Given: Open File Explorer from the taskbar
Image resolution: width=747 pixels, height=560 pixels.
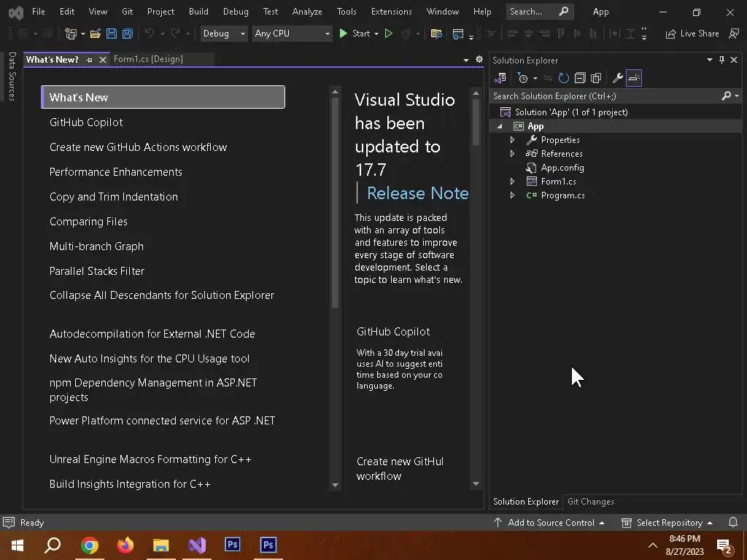Looking at the screenshot, I should pos(161,545).
